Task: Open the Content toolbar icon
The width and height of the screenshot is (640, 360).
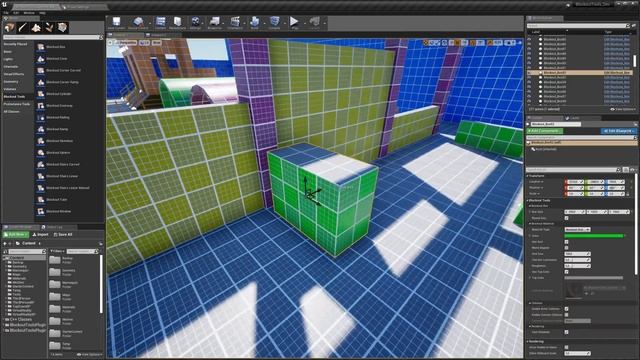Action: 160,22
